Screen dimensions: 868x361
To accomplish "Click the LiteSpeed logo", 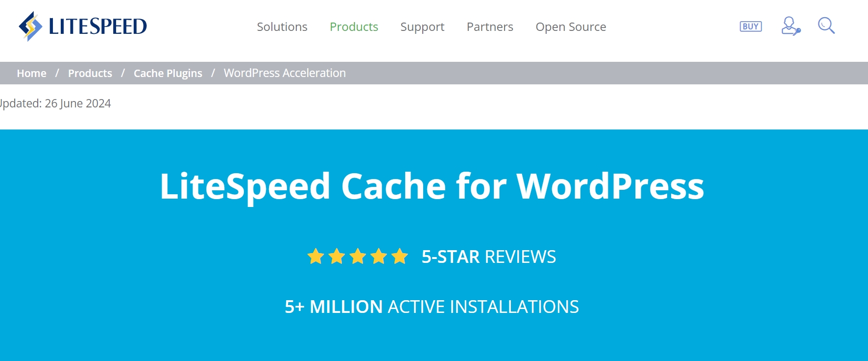I will 82,26.
